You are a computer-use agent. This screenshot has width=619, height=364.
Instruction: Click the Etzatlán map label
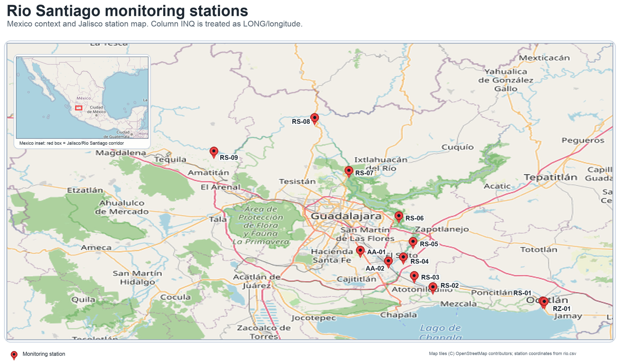point(85,190)
